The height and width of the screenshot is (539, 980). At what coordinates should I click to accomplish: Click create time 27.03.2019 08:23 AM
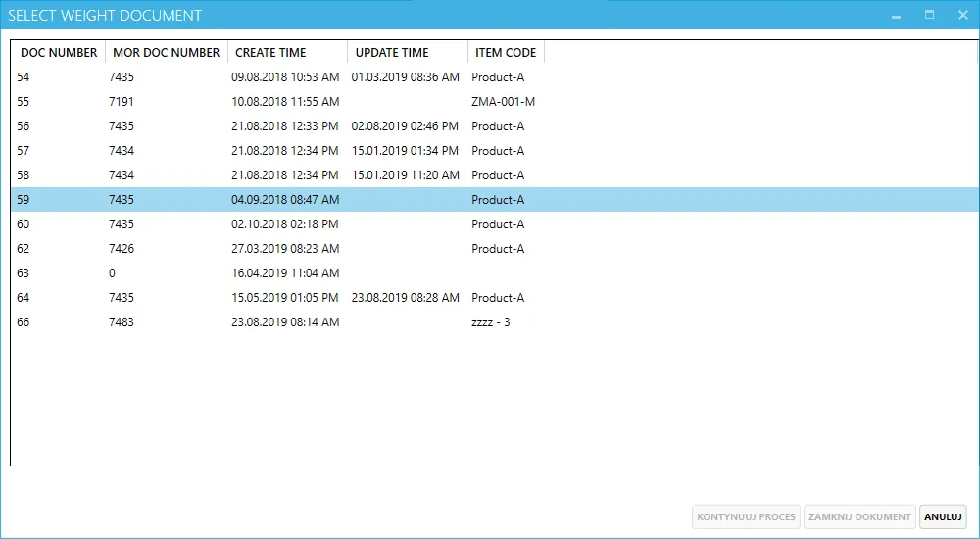pyautogui.click(x=285, y=248)
